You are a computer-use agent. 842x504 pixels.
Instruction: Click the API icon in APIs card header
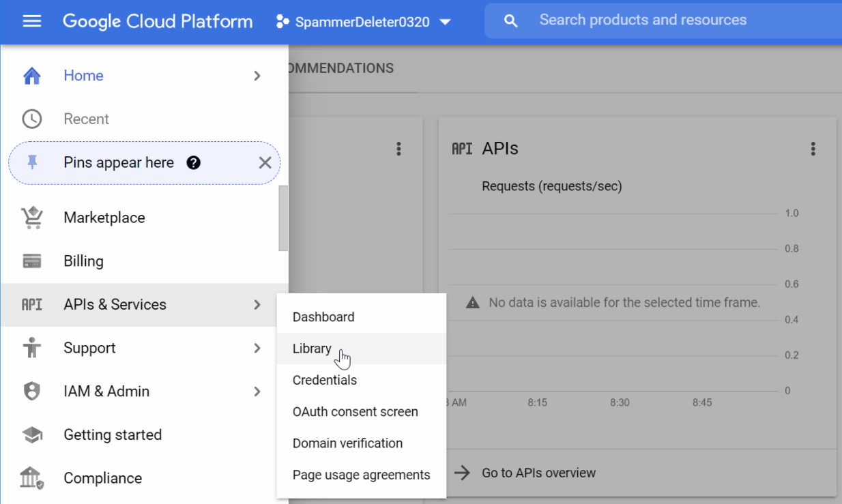coord(462,149)
